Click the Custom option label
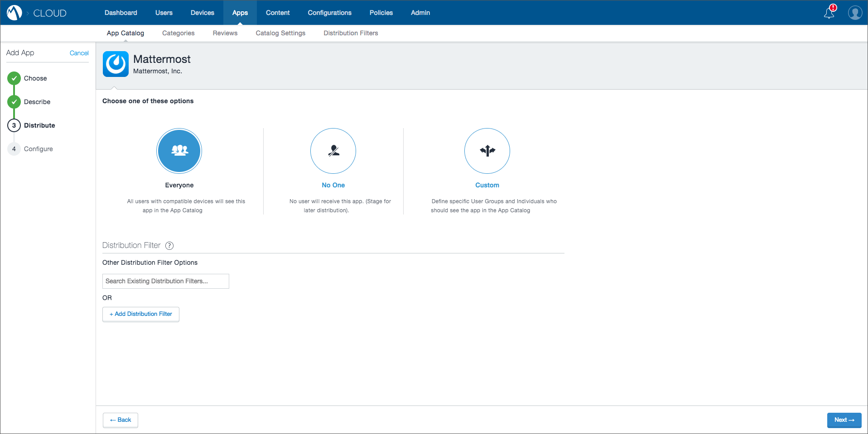This screenshot has width=868, height=434. pyautogui.click(x=487, y=185)
